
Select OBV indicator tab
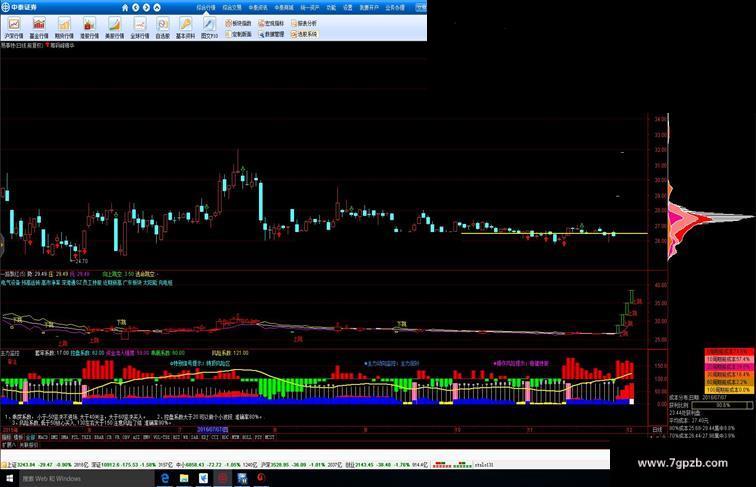click(x=126, y=437)
